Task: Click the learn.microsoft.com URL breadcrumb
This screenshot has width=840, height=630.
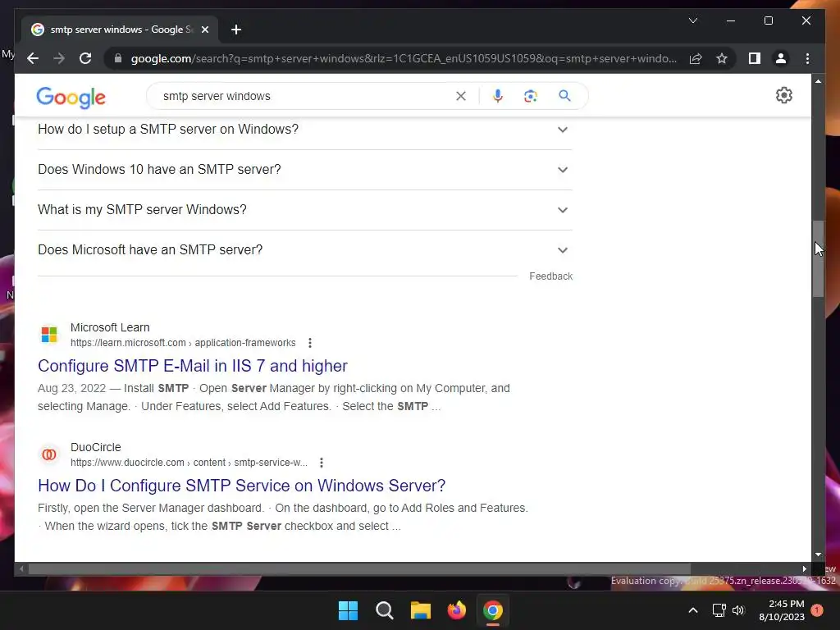Action: tap(183, 343)
